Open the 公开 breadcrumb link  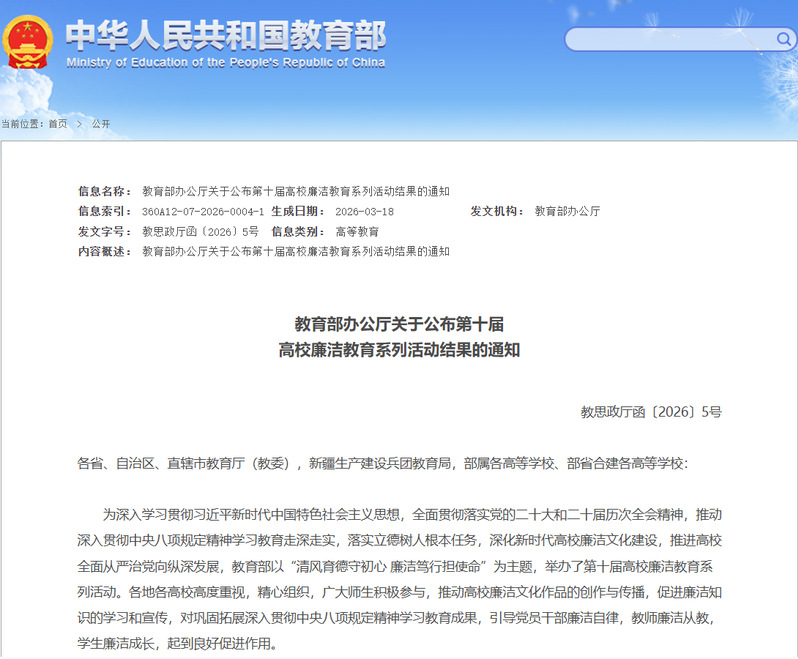tap(101, 124)
